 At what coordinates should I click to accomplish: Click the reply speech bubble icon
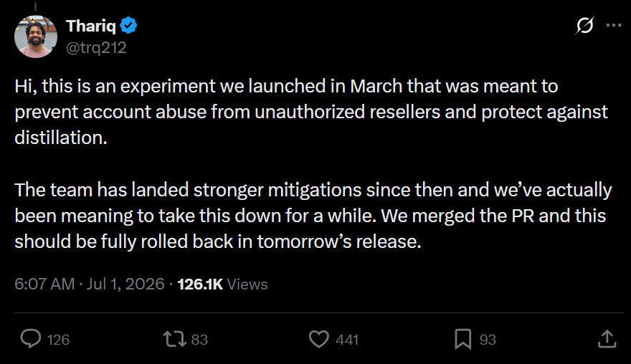point(31,339)
